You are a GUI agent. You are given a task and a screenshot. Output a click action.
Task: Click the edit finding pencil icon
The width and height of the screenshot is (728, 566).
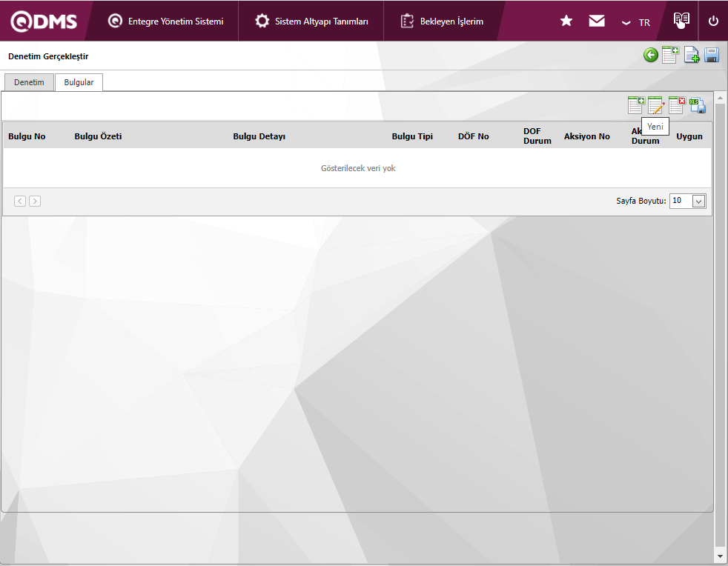point(656,105)
